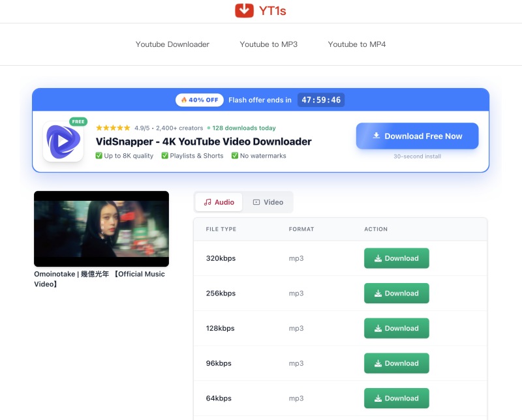Click the five-star rating icons
The image size is (522, 420).
click(113, 128)
